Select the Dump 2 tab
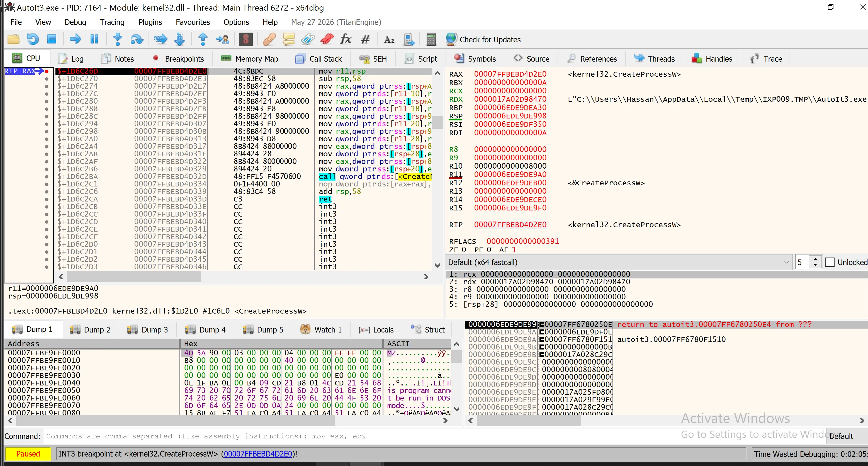 coord(90,330)
